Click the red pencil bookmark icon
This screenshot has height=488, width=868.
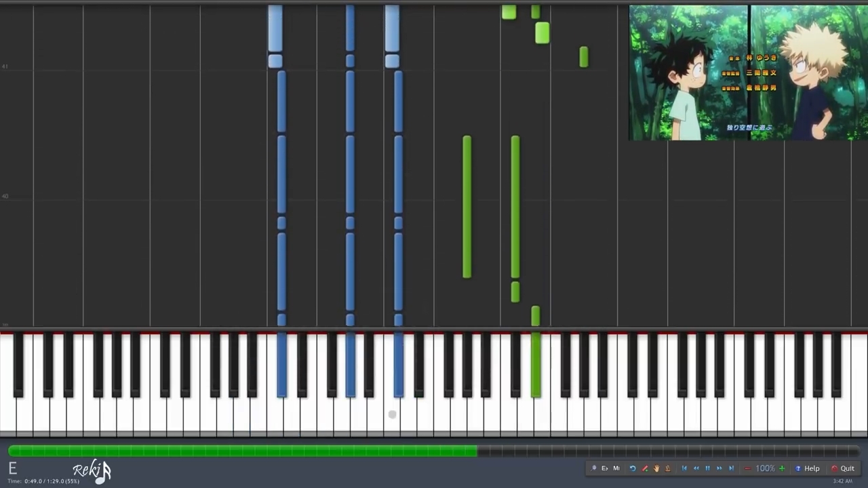point(645,468)
